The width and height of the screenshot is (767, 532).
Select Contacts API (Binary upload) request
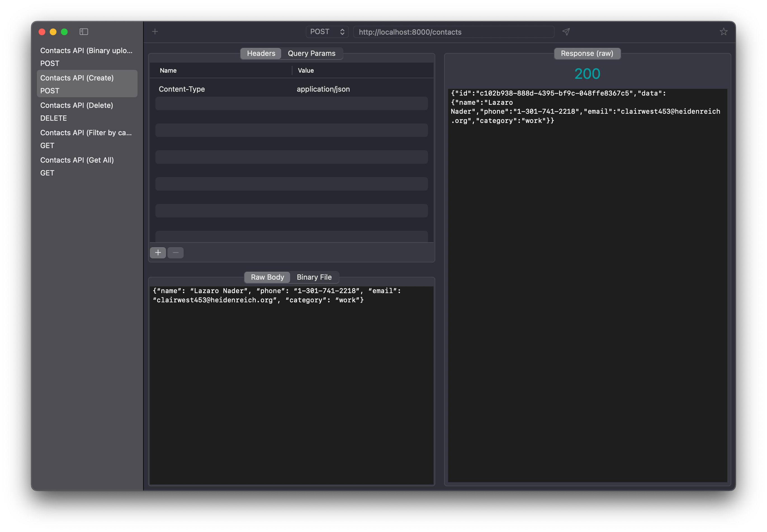pyautogui.click(x=87, y=57)
